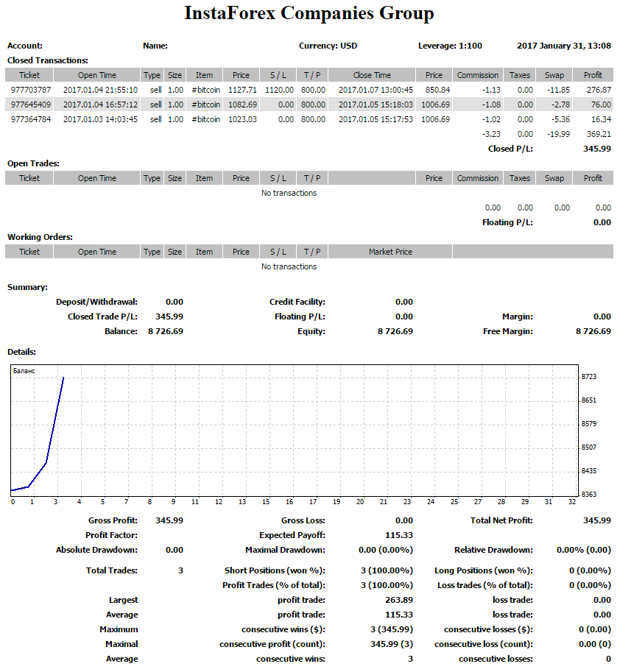Click the profit value 16.34

click(x=601, y=119)
